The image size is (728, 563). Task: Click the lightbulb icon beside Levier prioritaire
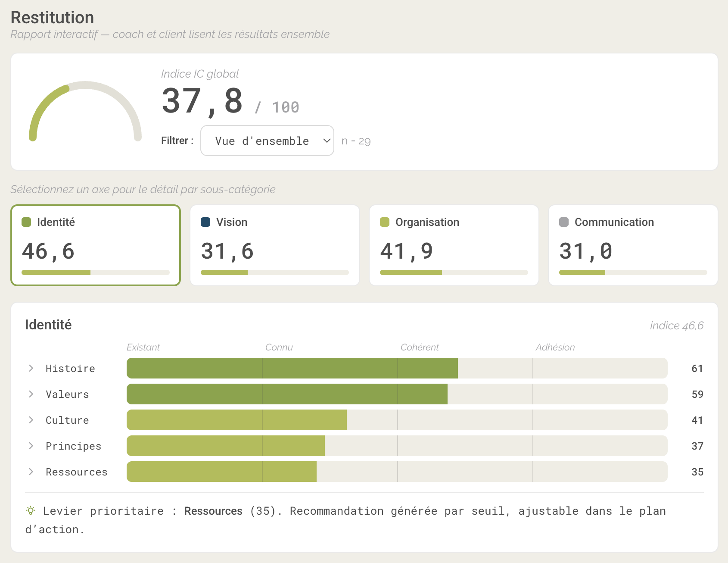(31, 511)
